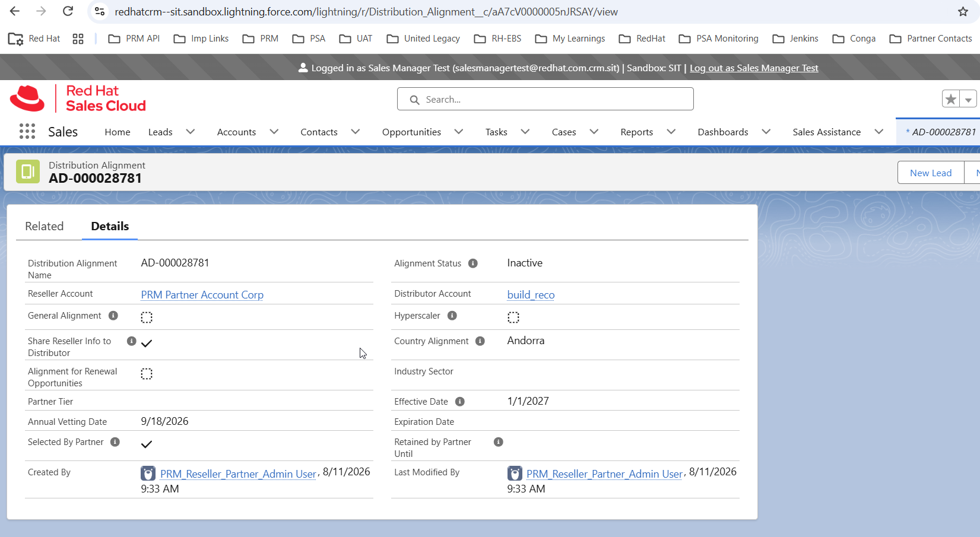Open the United Legacy bookmark folder
The width and height of the screenshot is (980, 537).
[x=423, y=39]
